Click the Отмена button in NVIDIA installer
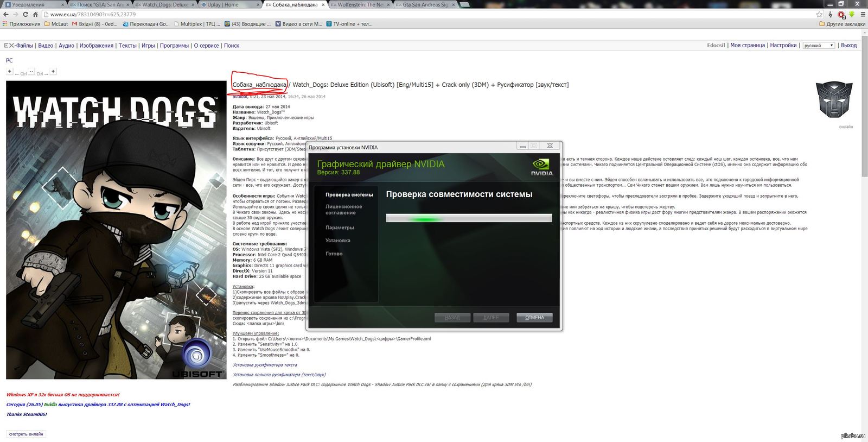 point(534,318)
